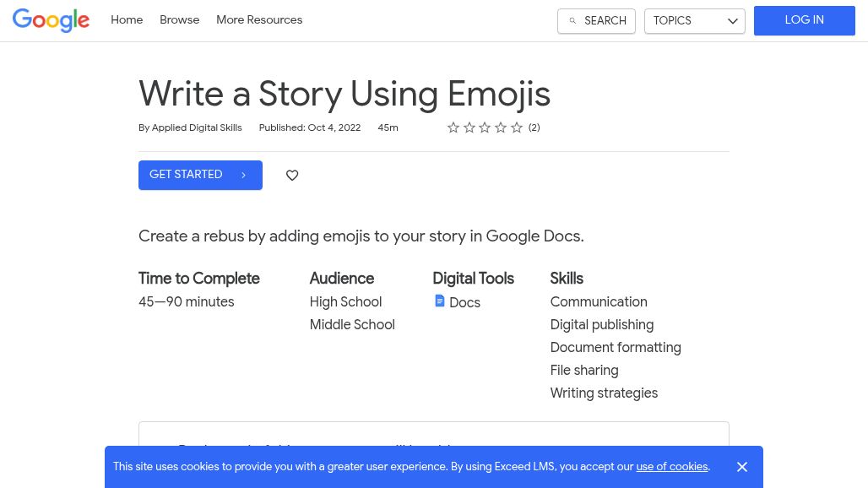Click the Google logo
The image size is (868, 488).
(x=51, y=20)
